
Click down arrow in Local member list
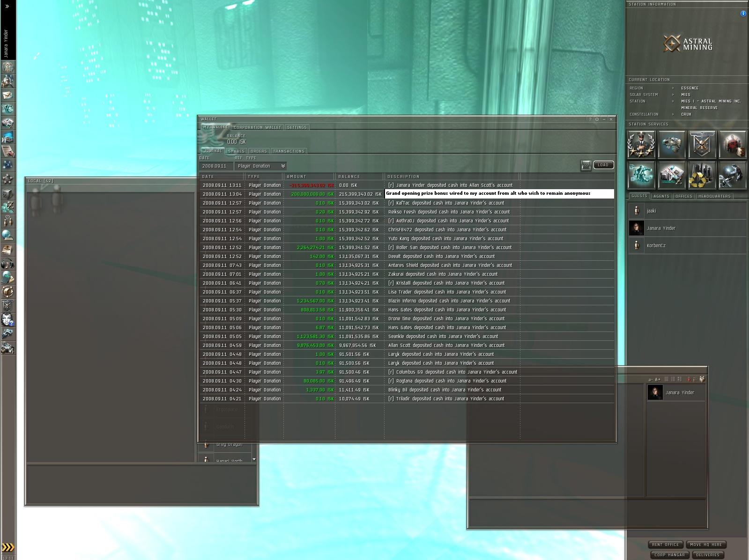(x=254, y=459)
